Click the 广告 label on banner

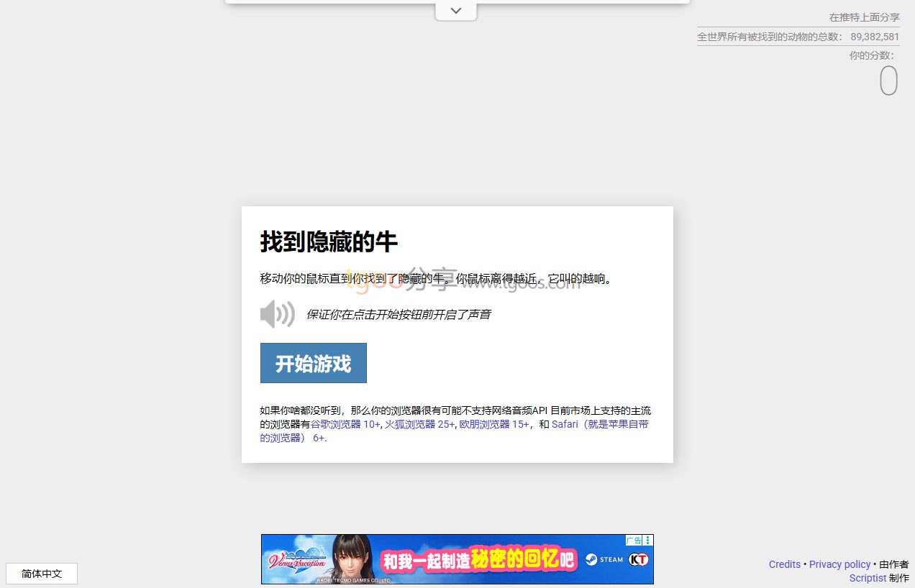click(634, 541)
